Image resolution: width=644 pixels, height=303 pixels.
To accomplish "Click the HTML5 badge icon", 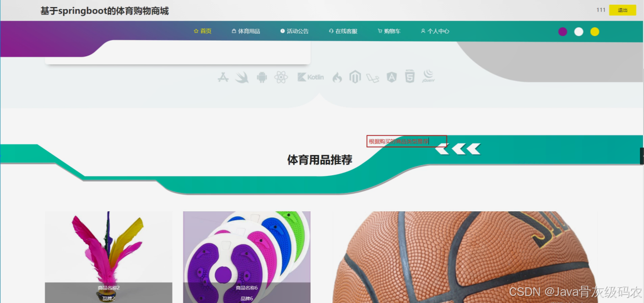I will click(410, 77).
